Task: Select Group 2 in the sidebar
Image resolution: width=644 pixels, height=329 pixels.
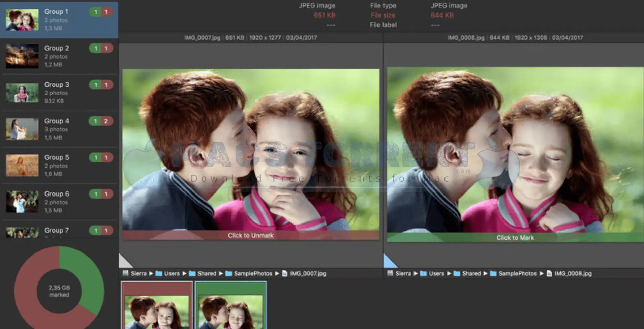Action: (59, 56)
